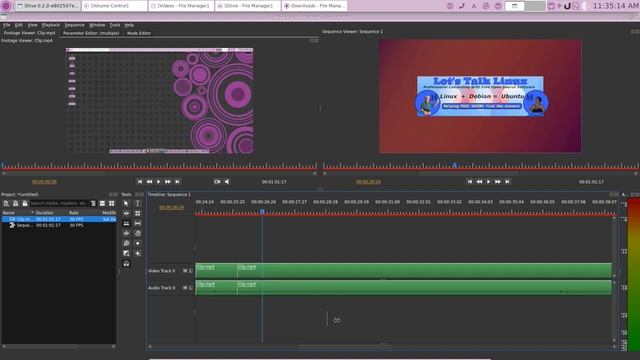Click the Sequence Viewer current timecode
Screen dimensions: 640x360
[x=368, y=182]
